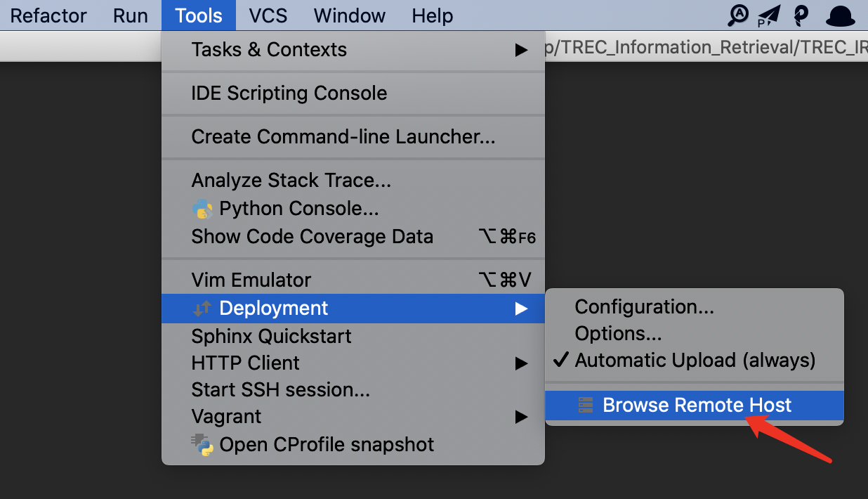Expand the Vagrant submenu
Viewport: 868px width, 499px height.
click(x=226, y=416)
